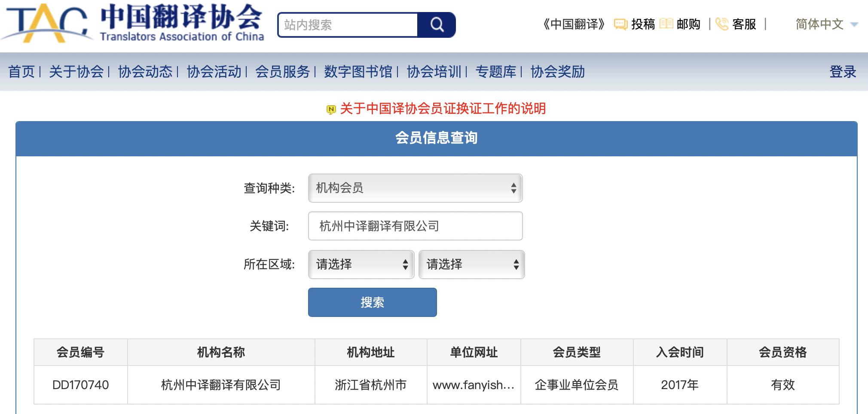The image size is (868, 414).
Task: Open 关于中国译协会员证换证工作的说明 notice
Action: pyautogui.click(x=443, y=109)
